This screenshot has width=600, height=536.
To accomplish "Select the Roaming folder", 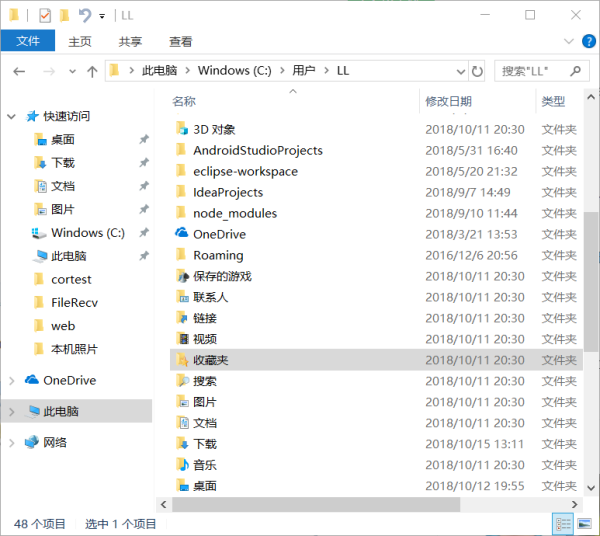I will pyautogui.click(x=218, y=255).
